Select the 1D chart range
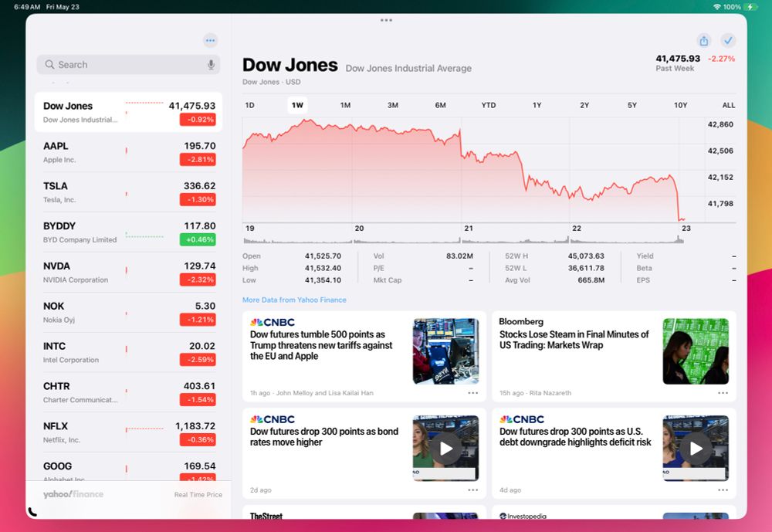772x532 pixels. pos(249,105)
